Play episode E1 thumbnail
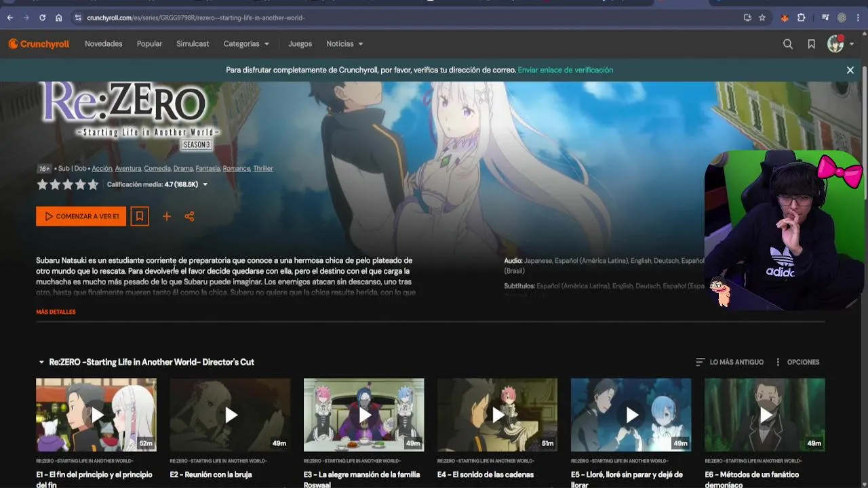The width and height of the screenshot is (868, 488). [96, 415]
